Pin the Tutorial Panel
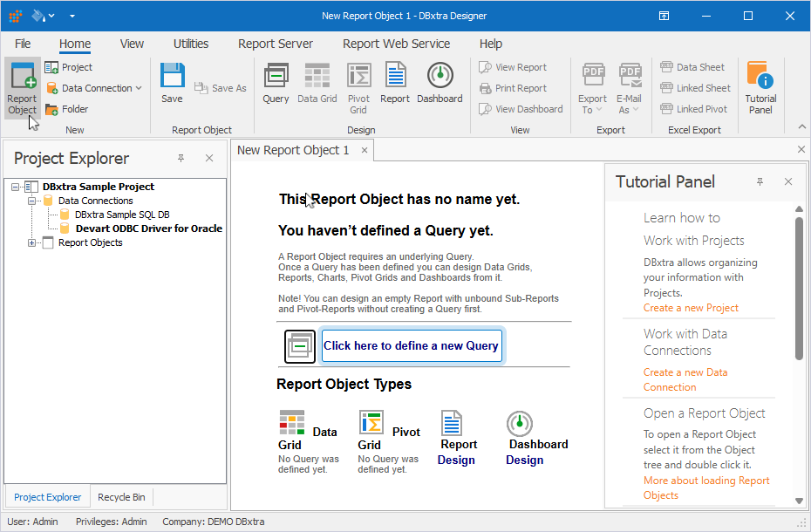The image size is (811, 532). point(760,181)
